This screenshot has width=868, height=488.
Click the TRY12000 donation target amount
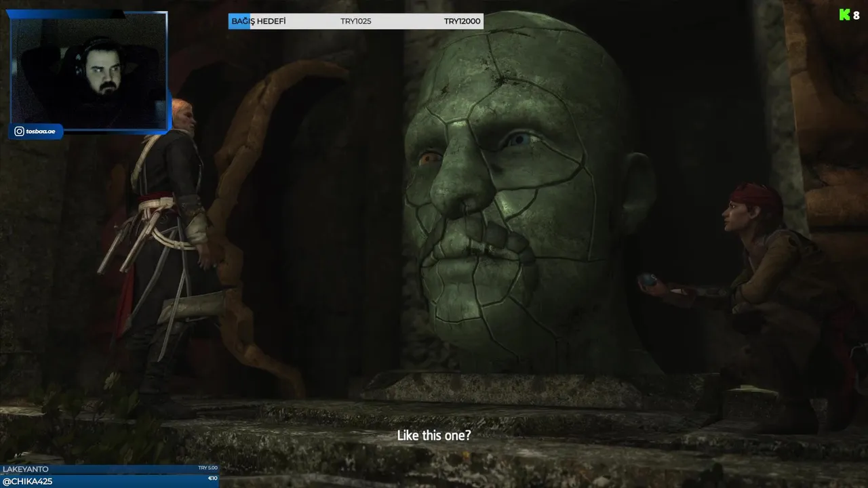tap(462, 21)
